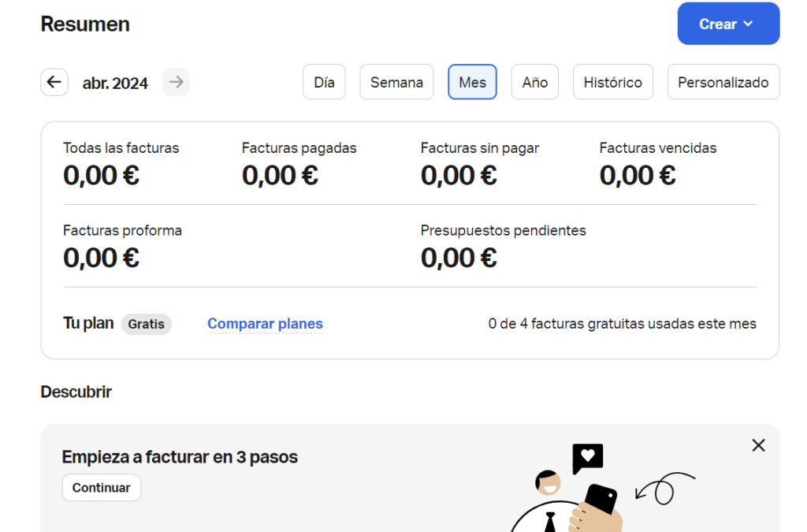The image size is (807, 532).
Task: Switch to the Semana view
Action: point(396,82)
